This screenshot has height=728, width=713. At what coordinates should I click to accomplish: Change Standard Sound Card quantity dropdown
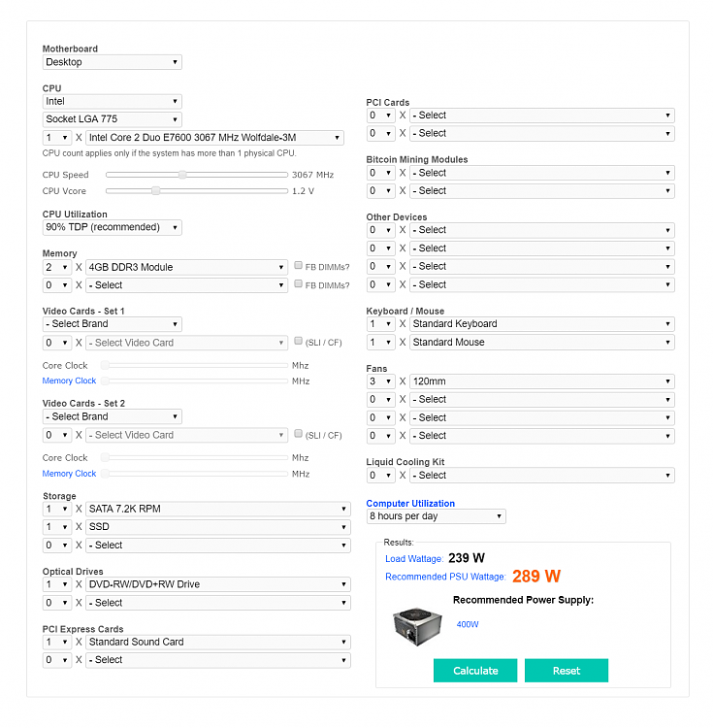pos(57,643)
